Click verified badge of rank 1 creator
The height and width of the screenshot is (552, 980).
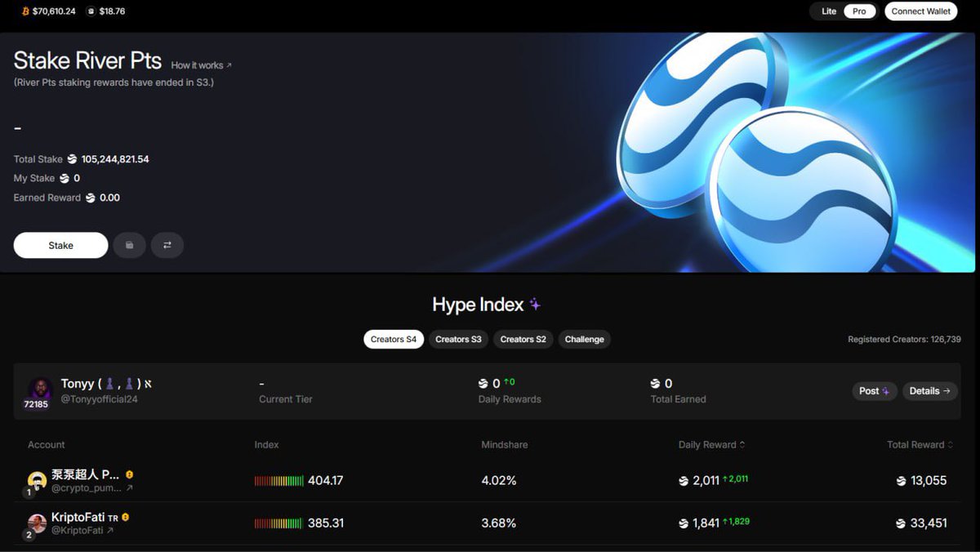129,474
